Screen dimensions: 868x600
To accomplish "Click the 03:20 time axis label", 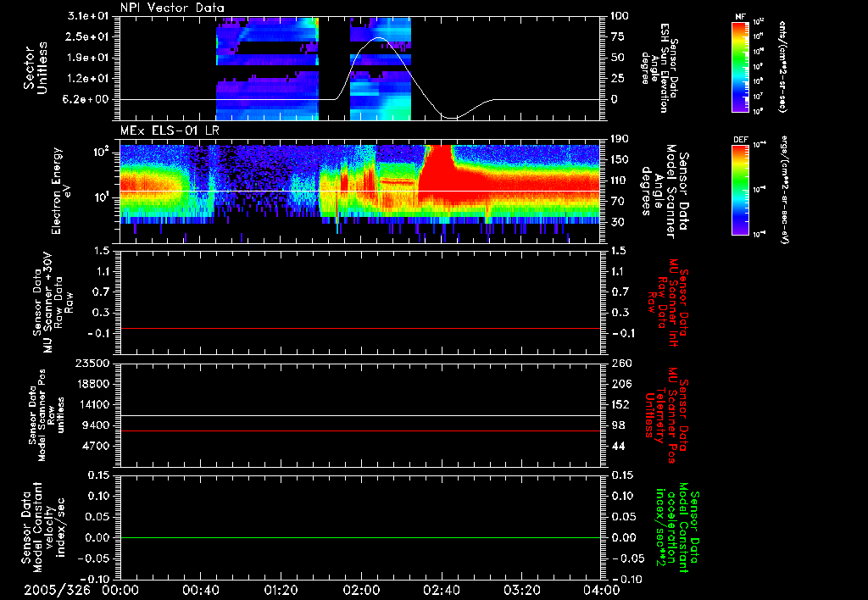I will tap(521, 590).
